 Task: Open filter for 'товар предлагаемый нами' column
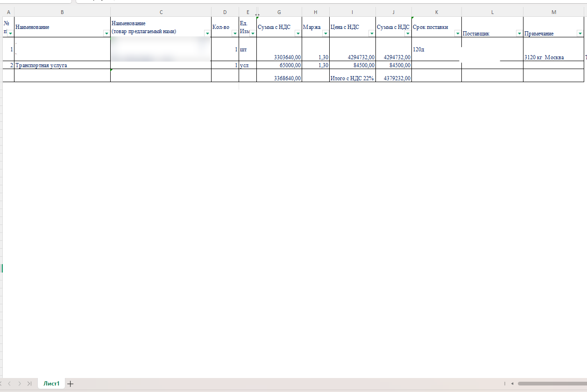207,33
